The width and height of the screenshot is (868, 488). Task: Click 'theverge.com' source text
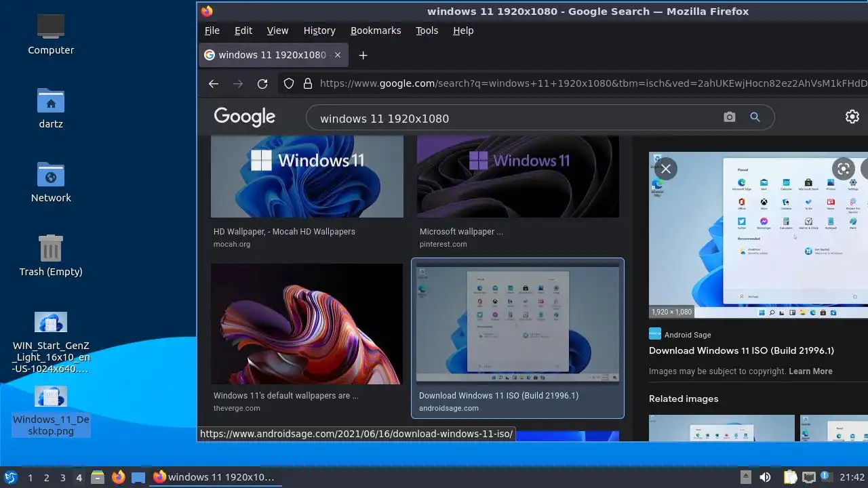tap(237, 408)
